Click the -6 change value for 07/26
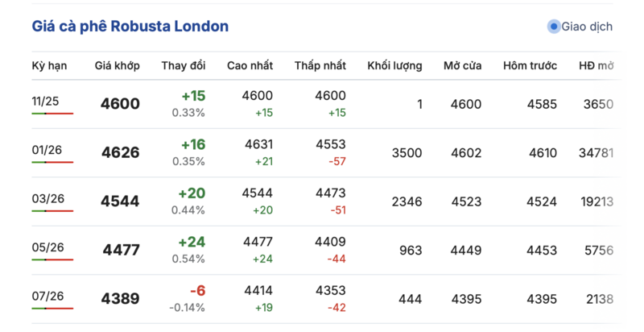 click(x=197, y=291)
